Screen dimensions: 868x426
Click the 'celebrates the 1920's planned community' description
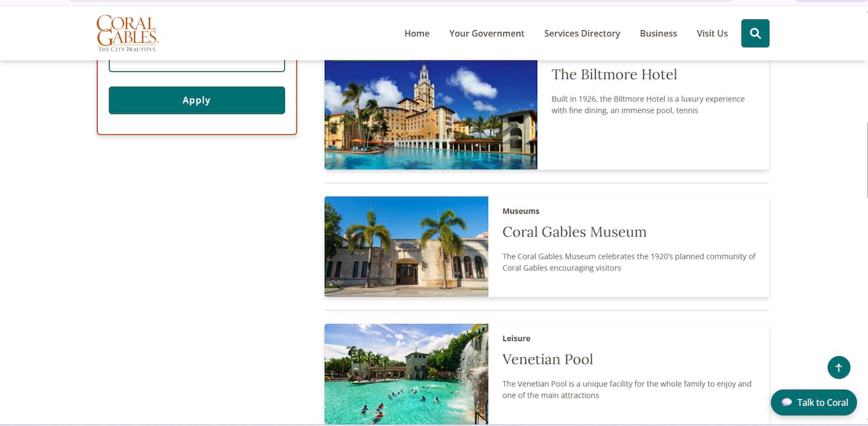click(629, 262)
